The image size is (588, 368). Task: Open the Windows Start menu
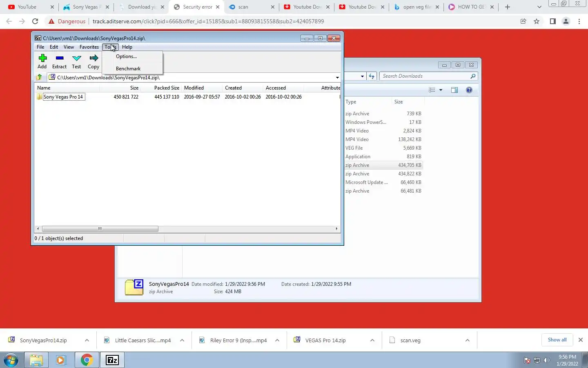(11, 360)
